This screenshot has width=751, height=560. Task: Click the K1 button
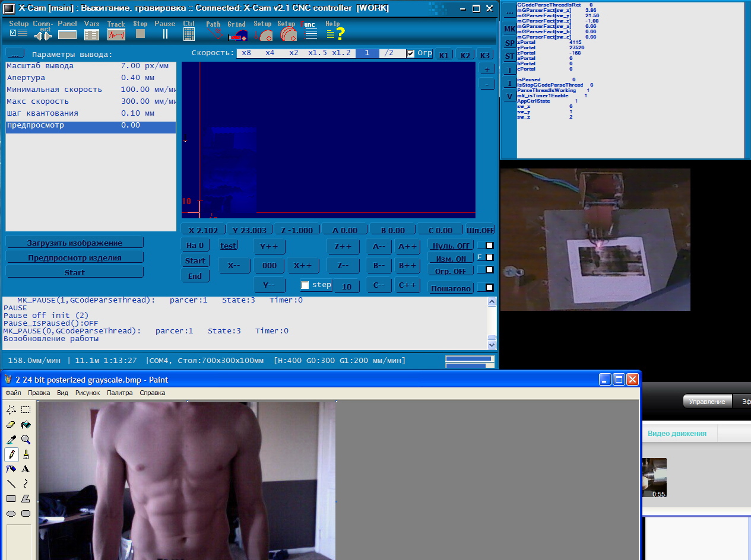(443, 55)
